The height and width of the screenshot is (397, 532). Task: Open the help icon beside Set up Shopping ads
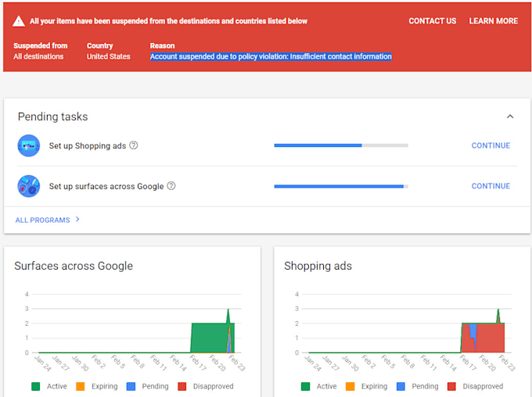(134, 145)
